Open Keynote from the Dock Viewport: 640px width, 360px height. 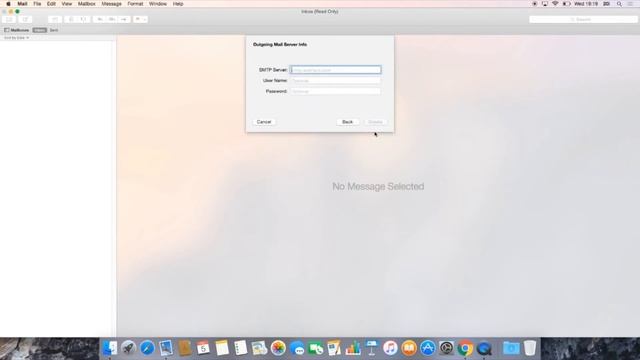(x=371, y=348)
